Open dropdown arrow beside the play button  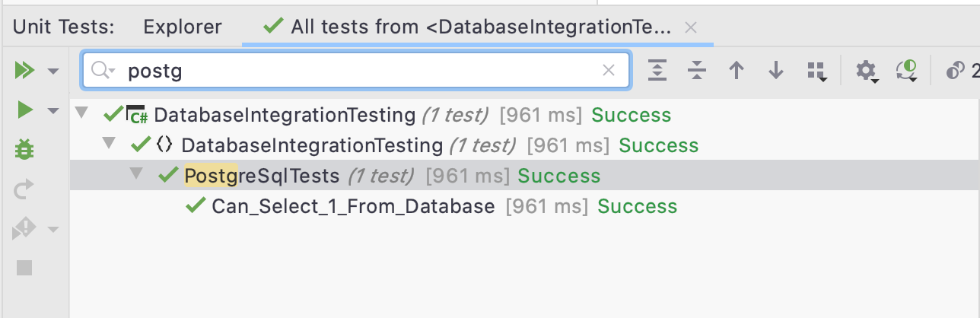coord(52,111)
